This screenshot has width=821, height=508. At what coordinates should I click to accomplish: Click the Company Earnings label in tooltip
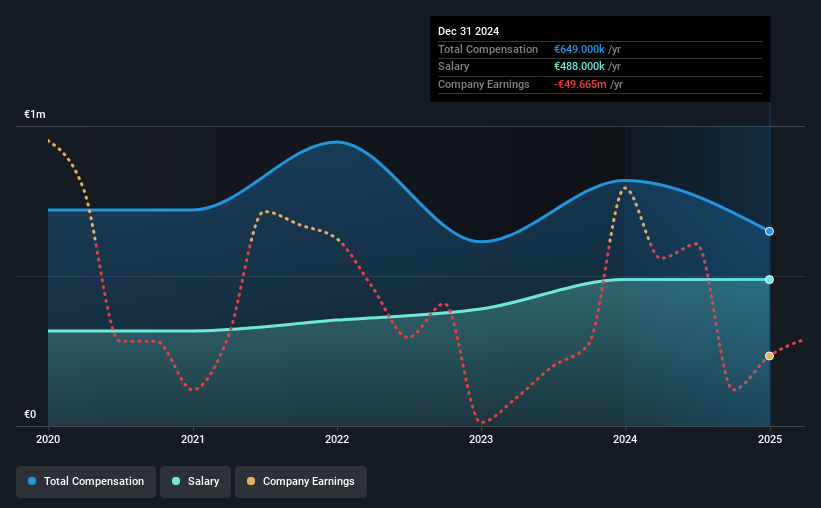[484, 84]
